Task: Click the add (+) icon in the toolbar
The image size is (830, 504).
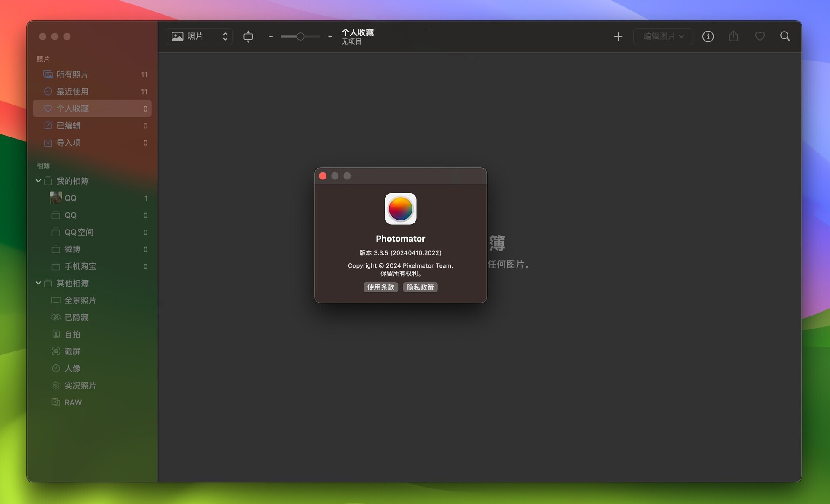Action: tap(618, 36)
